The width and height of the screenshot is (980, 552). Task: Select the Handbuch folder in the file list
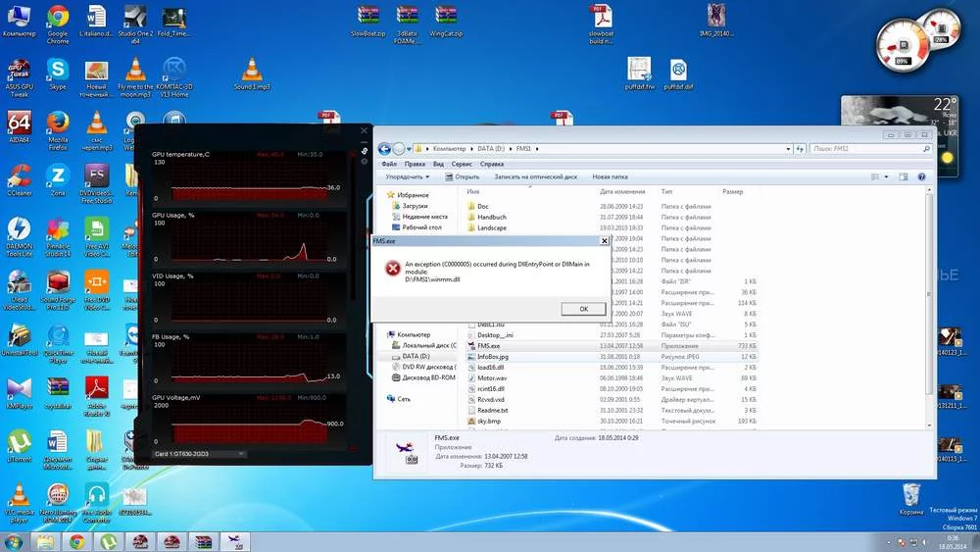tap(491, 217)
